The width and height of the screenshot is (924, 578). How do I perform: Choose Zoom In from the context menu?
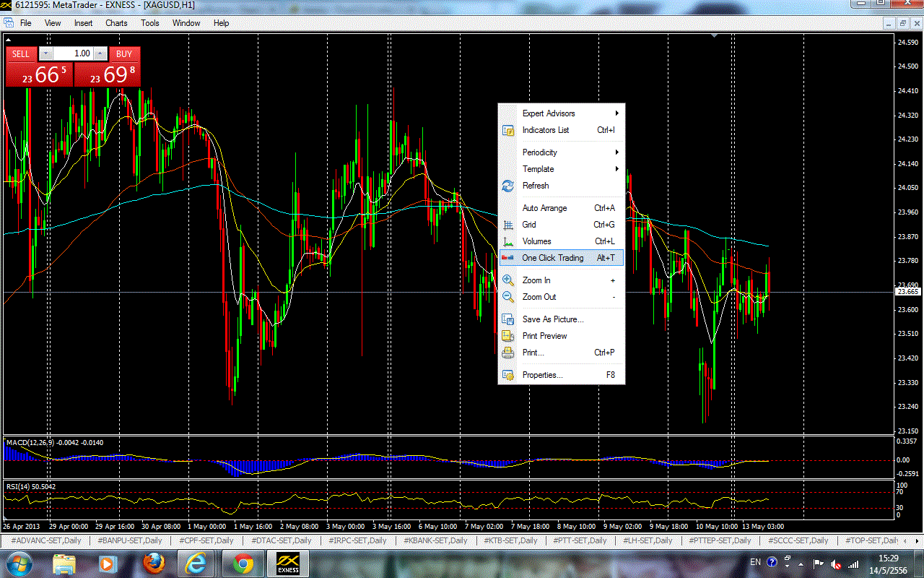pos(561,280)
